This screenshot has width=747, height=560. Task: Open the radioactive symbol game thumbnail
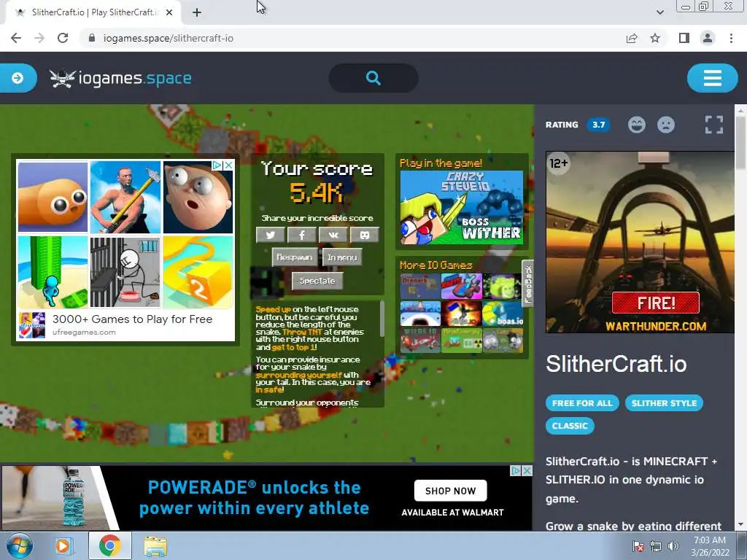462,340
